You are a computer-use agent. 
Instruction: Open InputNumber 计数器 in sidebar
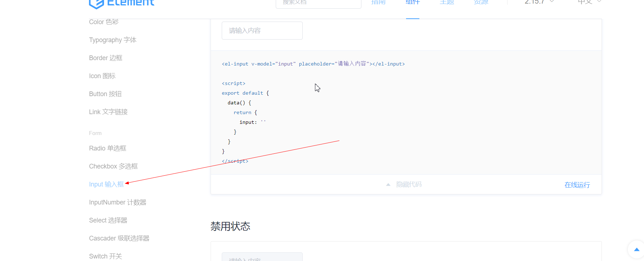tap(118, 202)
